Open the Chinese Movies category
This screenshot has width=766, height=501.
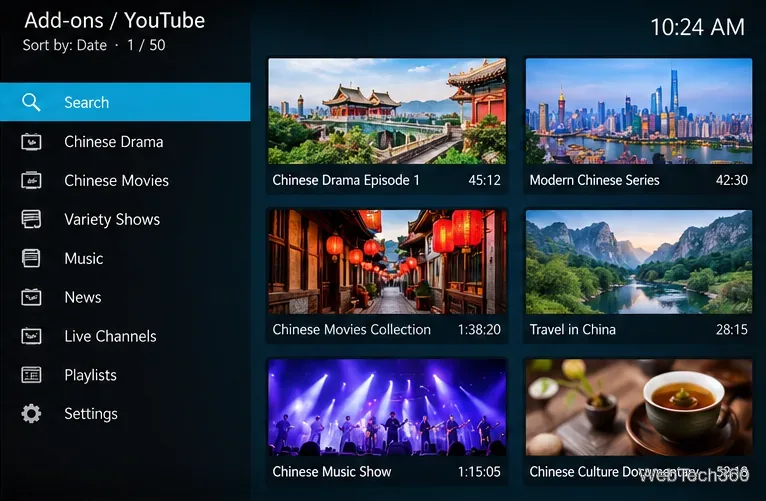125,180
